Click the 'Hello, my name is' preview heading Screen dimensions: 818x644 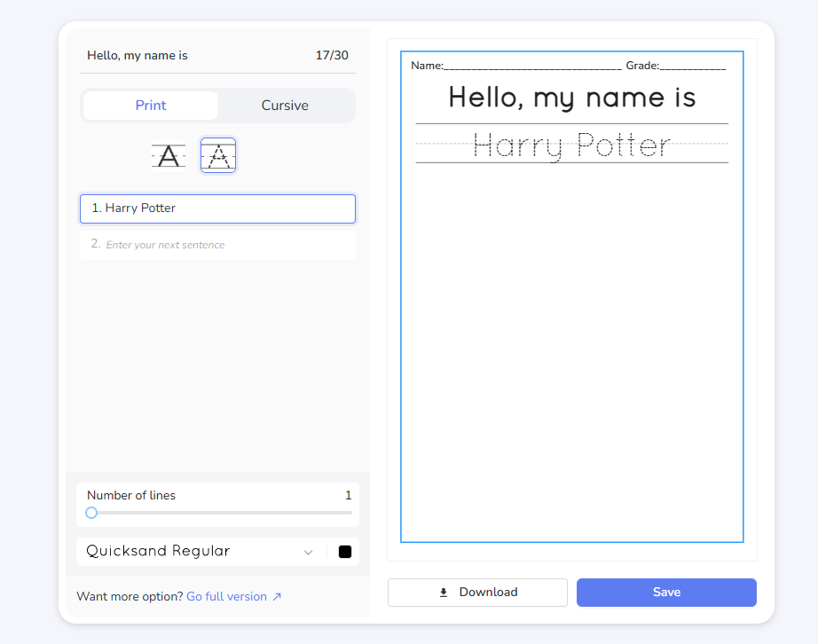pyautogui.click(x=572, y=98)
